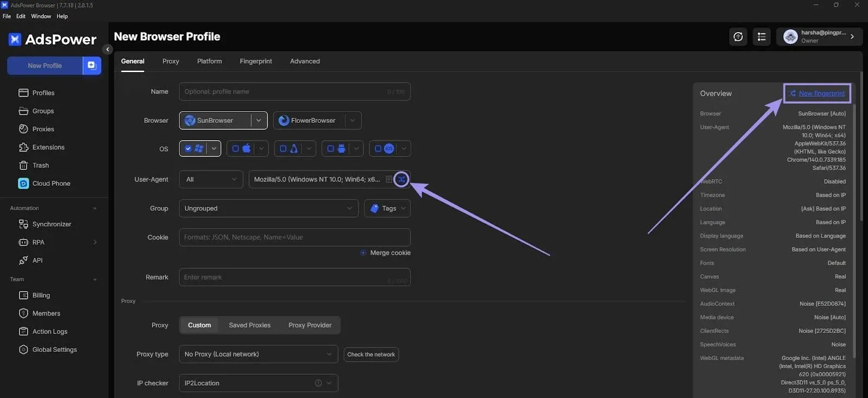Screen dimensions: 868x398
Task: Open the Proxy type dropdown
Action: 258,355
